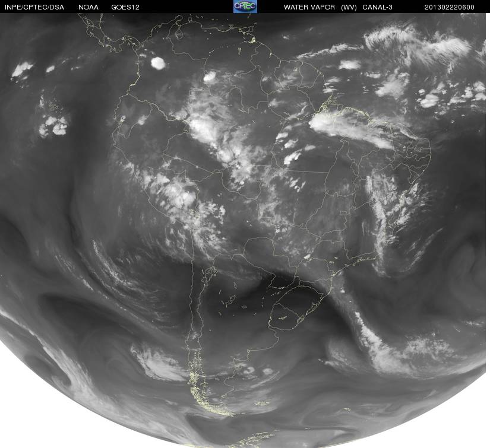Click the 201302220600 timestamp
490x448 pixels.
click(x=450, y=7)
